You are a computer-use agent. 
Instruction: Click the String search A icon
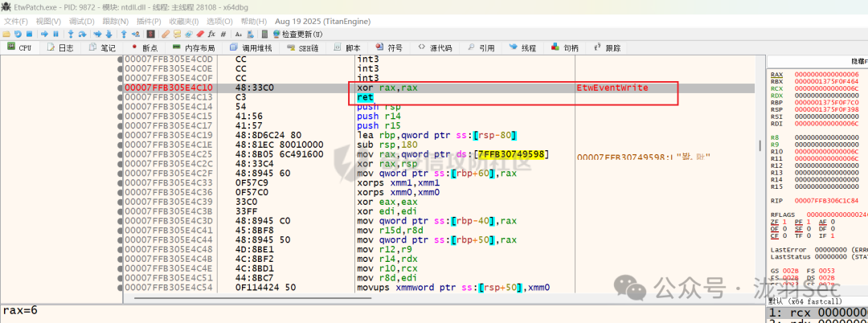(238, 35)
